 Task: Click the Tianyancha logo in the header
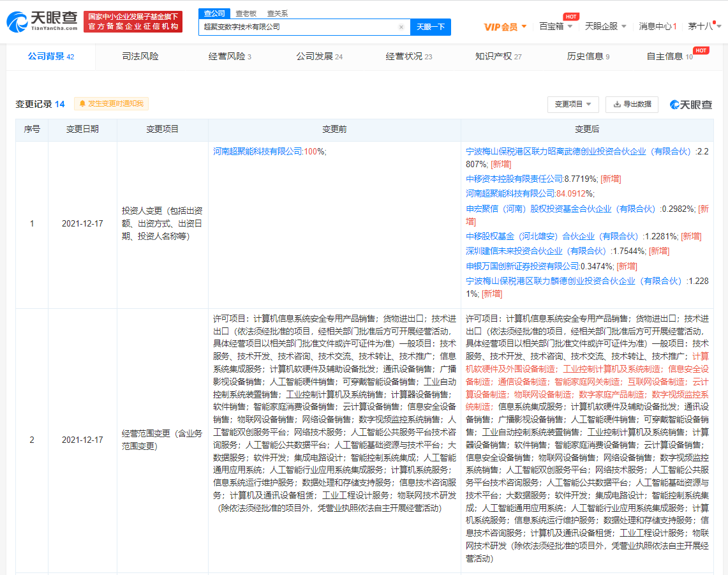click(42, 22)
